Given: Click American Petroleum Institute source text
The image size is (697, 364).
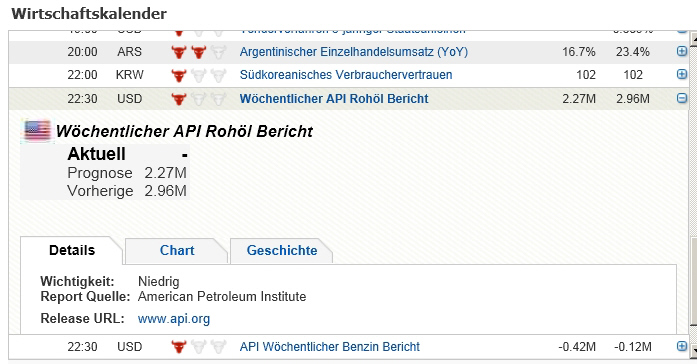Looking at the screenshot, I should 222,296.
